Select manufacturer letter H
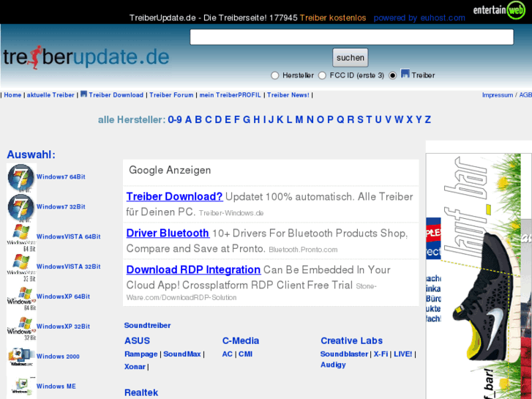This screenshot has height=399, width=532. 257,119
